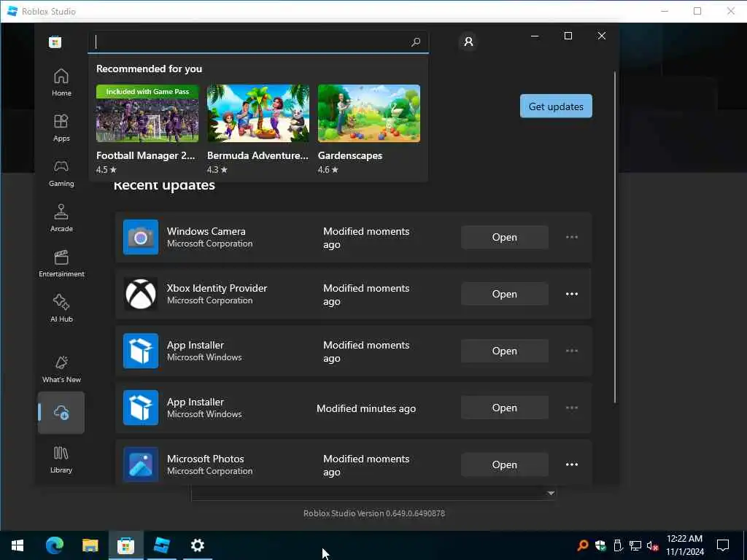Open App Installer modified minutes ago
This screenshot has height=560, width=747.
[505, 408]
